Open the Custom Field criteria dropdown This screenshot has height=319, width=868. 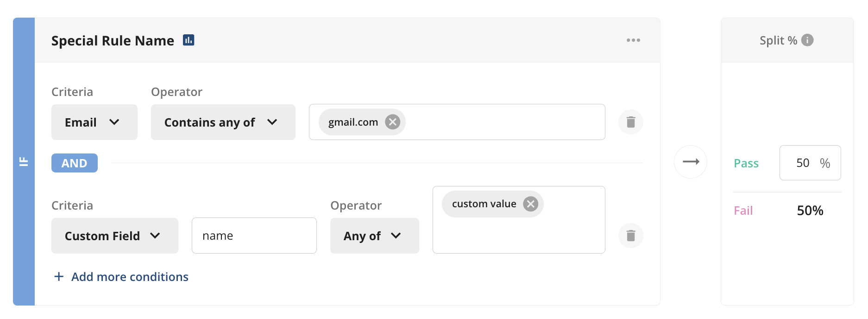pos(115,236)
